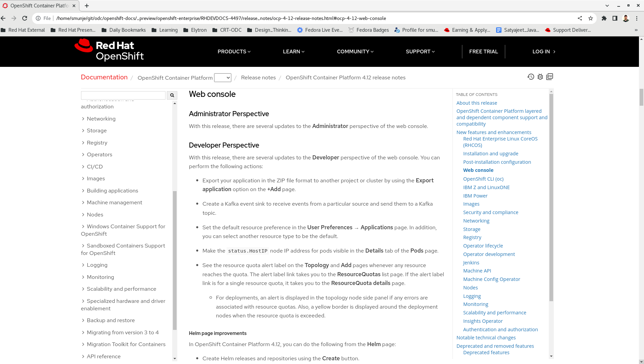Click the documentation search input field
The image size is (644, 364).
[x=123, y=95]
